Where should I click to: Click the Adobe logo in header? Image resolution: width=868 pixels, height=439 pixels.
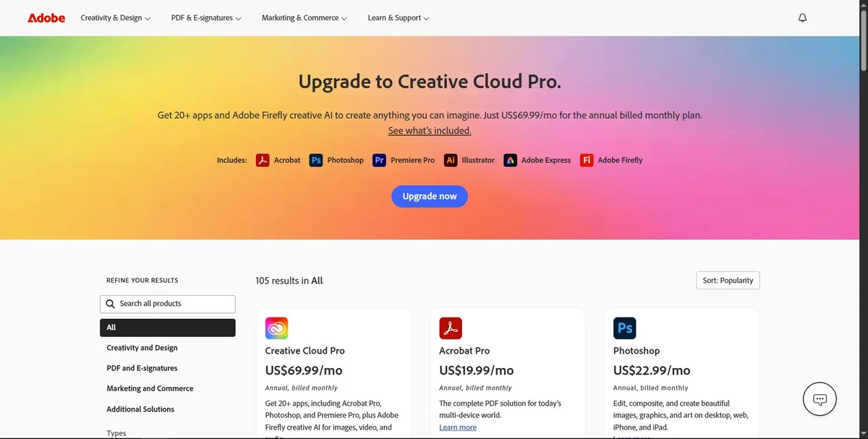coord(46,17)
